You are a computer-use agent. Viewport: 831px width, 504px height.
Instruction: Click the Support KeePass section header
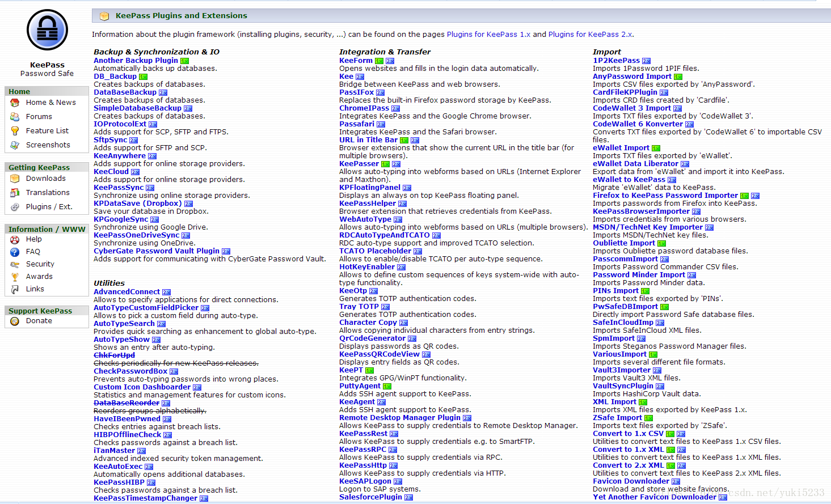pos(47,311)
